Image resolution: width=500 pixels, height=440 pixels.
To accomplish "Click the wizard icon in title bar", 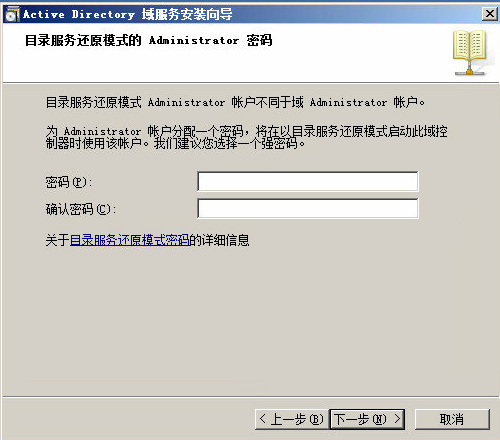I will click(x=12, y=14).
